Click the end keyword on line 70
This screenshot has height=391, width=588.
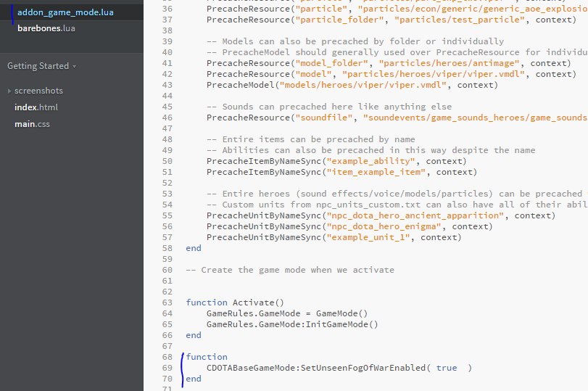pyautogui.click(x=194, y=379)
